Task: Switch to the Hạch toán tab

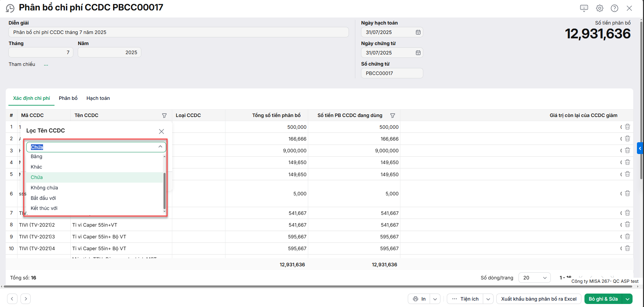Action: (98, 98)
